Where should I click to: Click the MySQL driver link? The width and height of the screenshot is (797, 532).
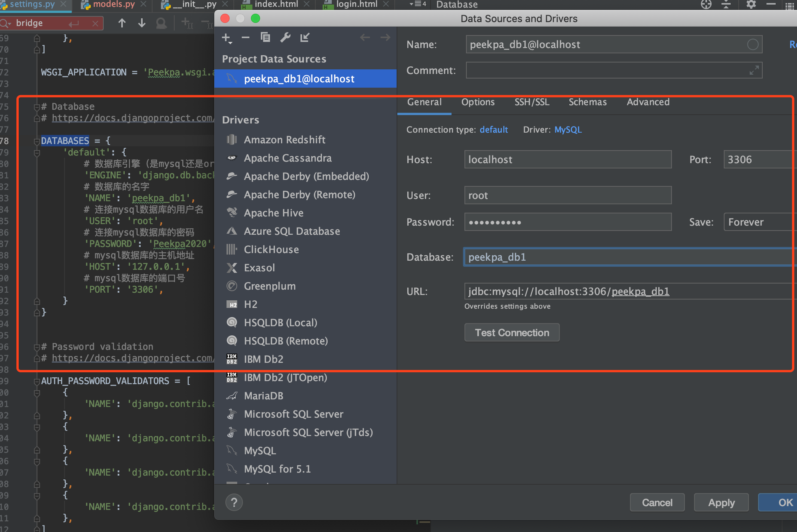click(568, 130)
